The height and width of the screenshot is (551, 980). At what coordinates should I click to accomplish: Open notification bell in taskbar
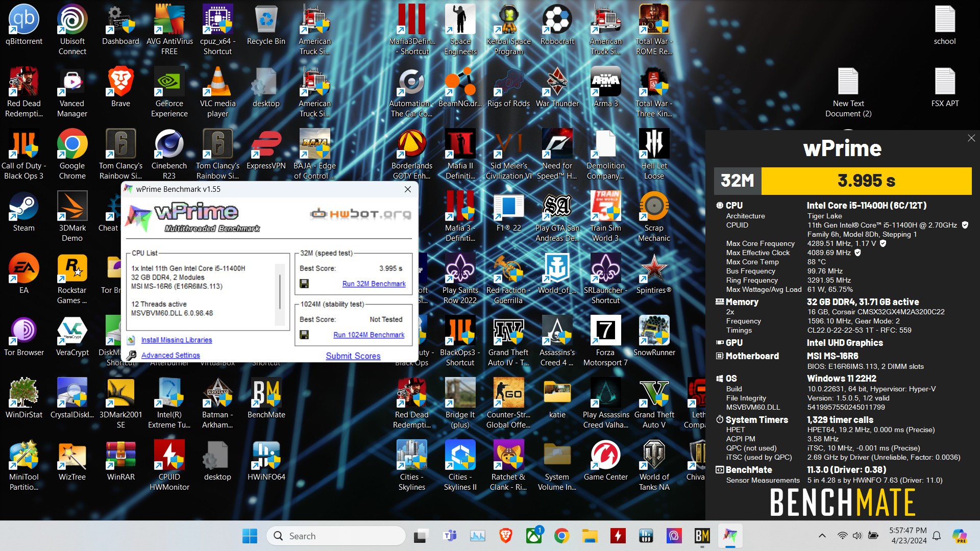937,536
